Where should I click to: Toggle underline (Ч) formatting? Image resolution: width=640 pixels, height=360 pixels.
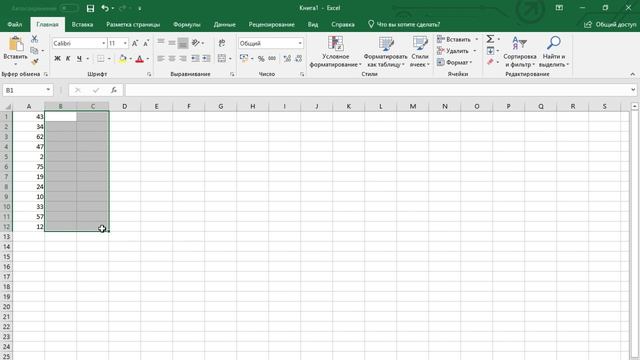[x=79, y=59]
